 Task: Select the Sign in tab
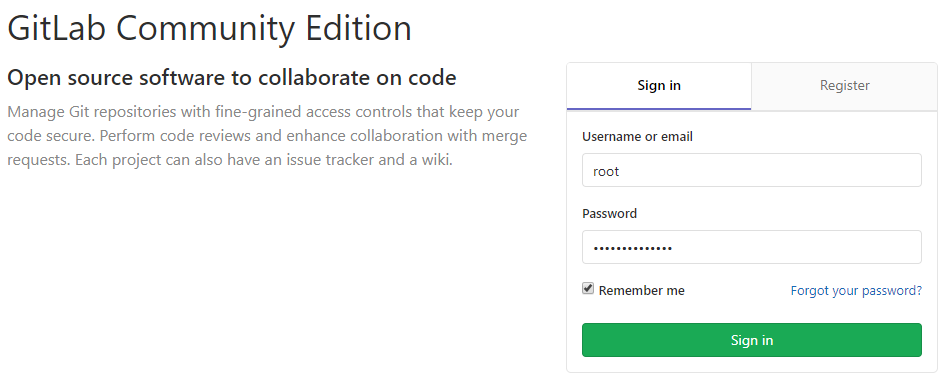tap(659, 86)
